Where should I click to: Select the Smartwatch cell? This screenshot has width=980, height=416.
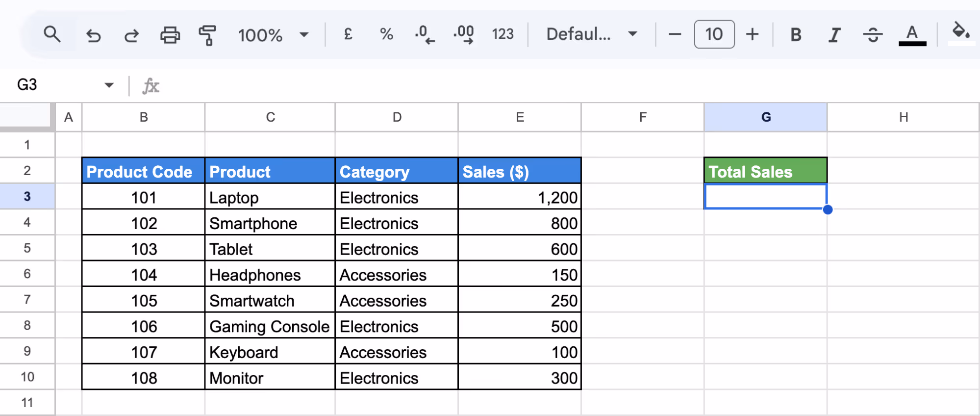tap(270, 300)
